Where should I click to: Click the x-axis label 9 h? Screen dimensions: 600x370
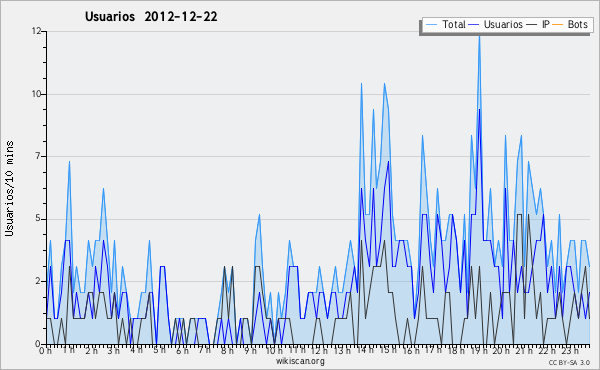250,350
